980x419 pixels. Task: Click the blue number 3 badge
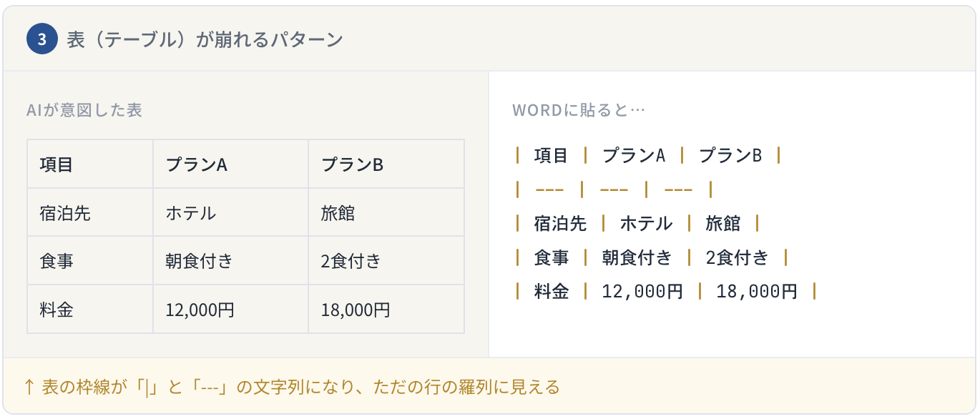coord(41,39)
